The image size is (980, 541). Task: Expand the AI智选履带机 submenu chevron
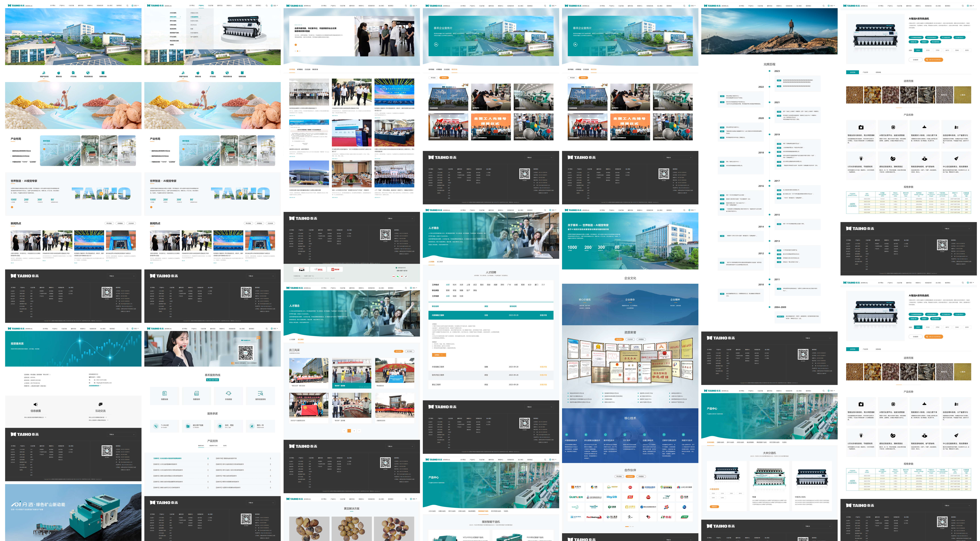tap(201, 17)
